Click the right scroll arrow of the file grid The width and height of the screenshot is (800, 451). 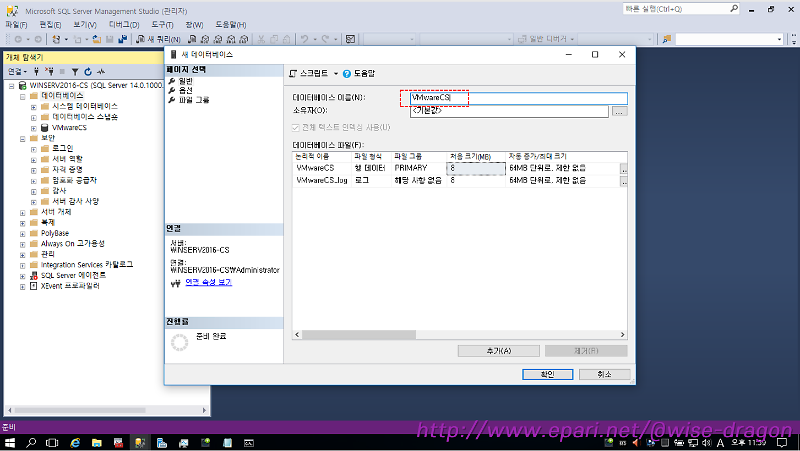point(622,335)
